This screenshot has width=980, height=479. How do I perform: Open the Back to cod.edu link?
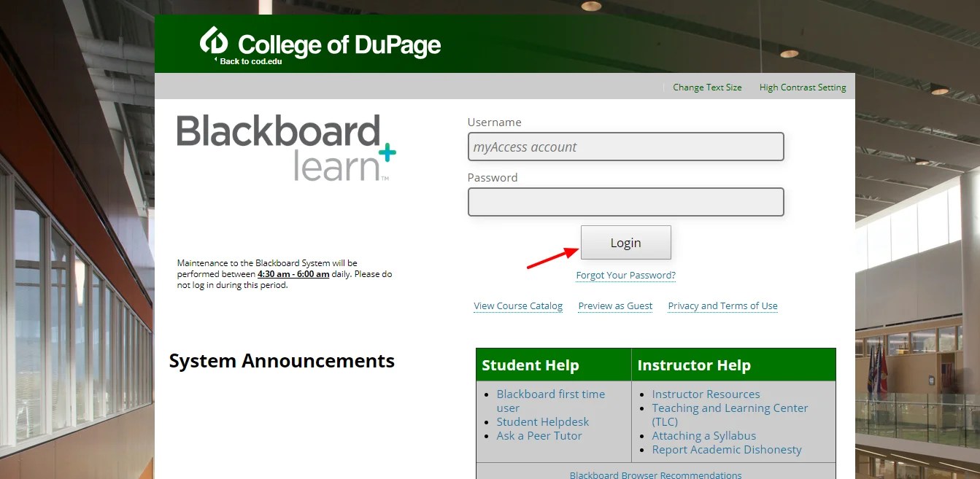[x=251, y=61]
